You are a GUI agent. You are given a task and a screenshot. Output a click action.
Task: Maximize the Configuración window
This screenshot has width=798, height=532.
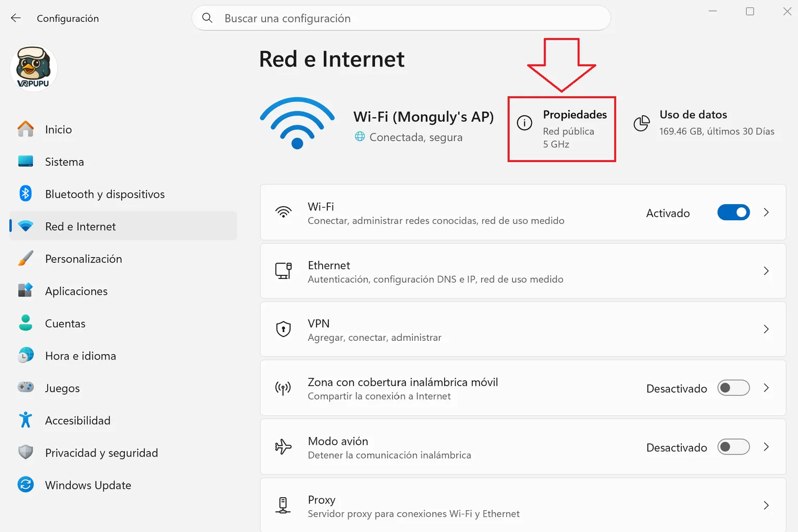tap(750, 11)
